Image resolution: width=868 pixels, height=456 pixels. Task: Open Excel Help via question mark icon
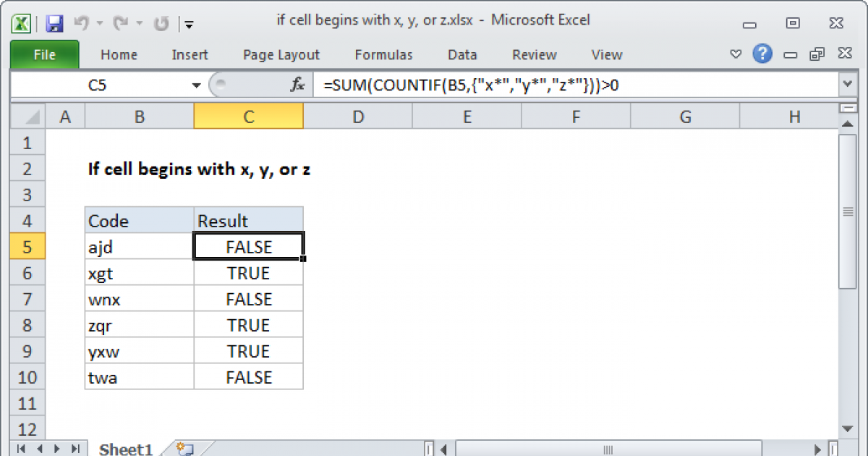pyautogui.click(x=761, y=54)
